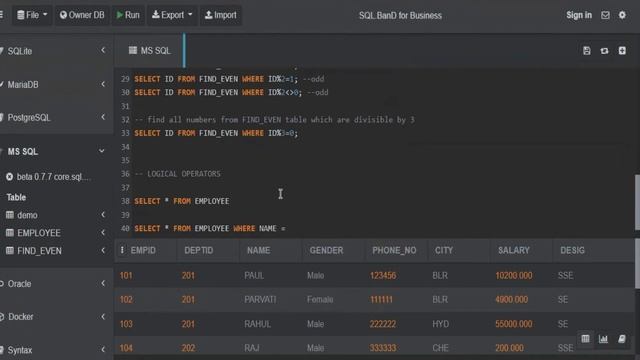
Task: Click the refresh icon in editor toolbar
Action: 604,51
